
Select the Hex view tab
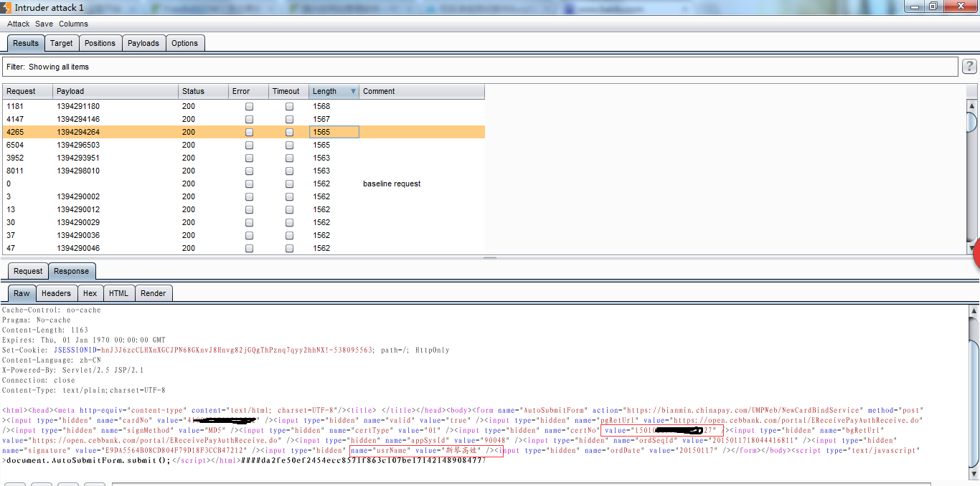click(x=90, y=293)
